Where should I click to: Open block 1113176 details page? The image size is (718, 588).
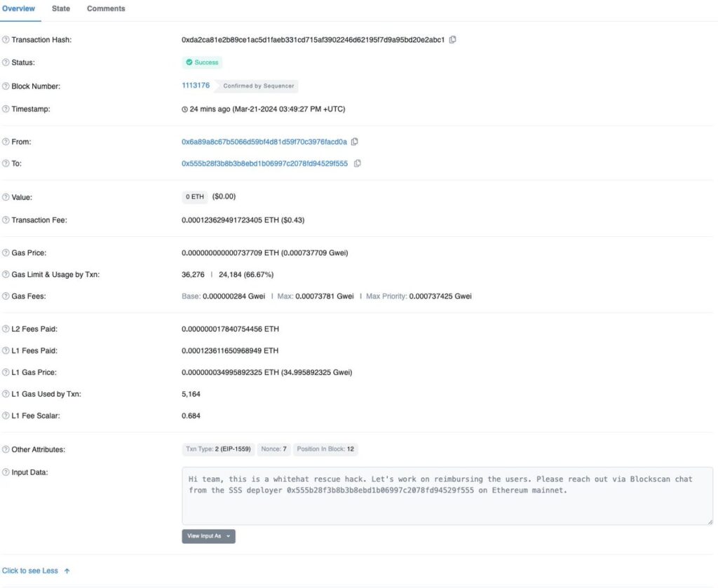click(x=195, y=85)
